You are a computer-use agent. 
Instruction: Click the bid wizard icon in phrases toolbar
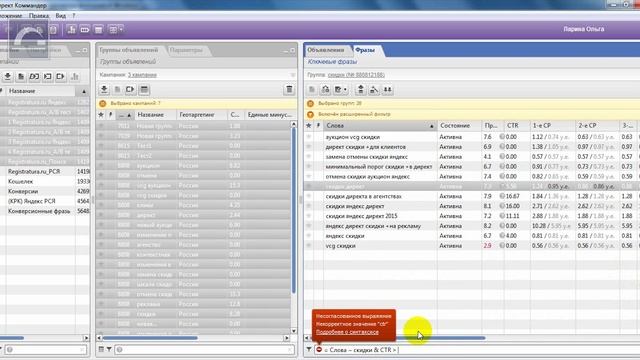pos(325,89)
